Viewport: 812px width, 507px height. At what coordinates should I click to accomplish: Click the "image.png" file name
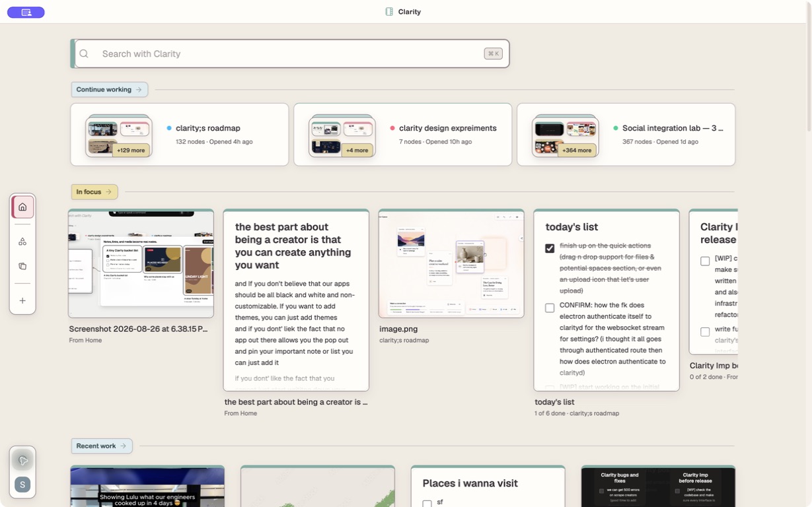[398, 329]
